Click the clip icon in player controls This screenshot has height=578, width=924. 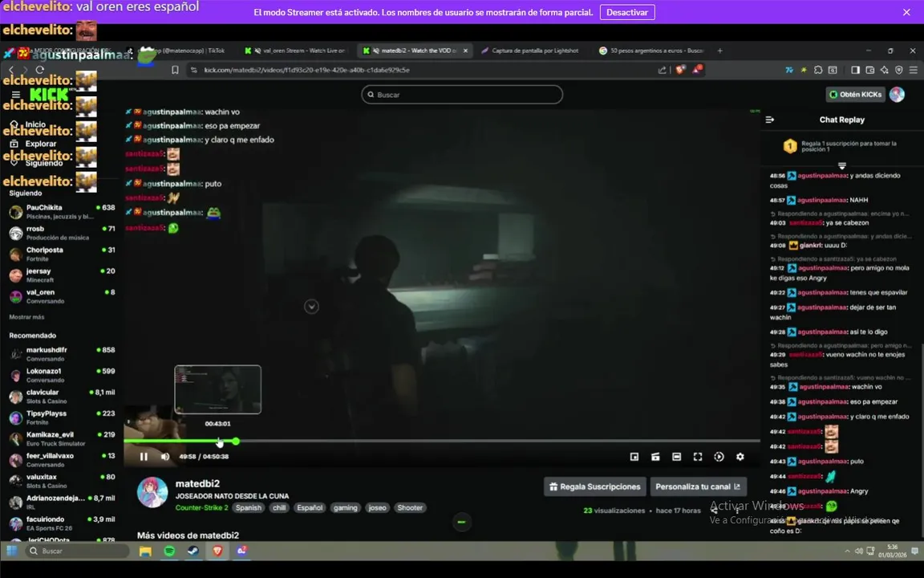(655, 457)
